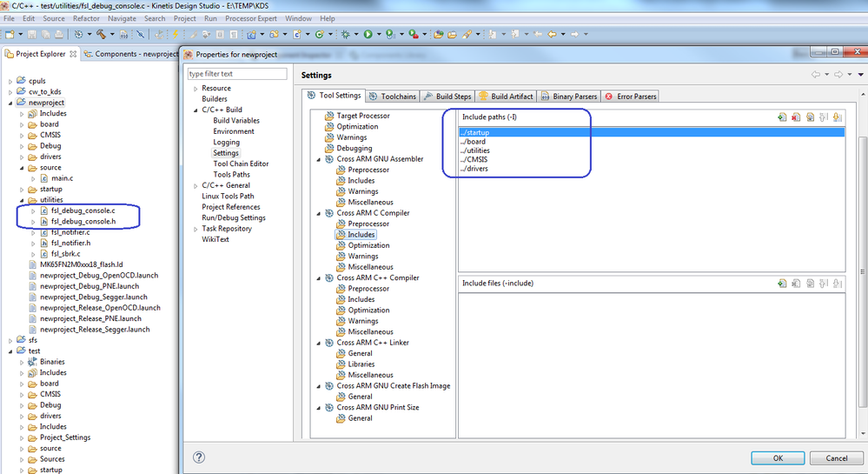Collapse Cross ARM C Compiler tool group
The image size is (868, 474).
(318, 213)
